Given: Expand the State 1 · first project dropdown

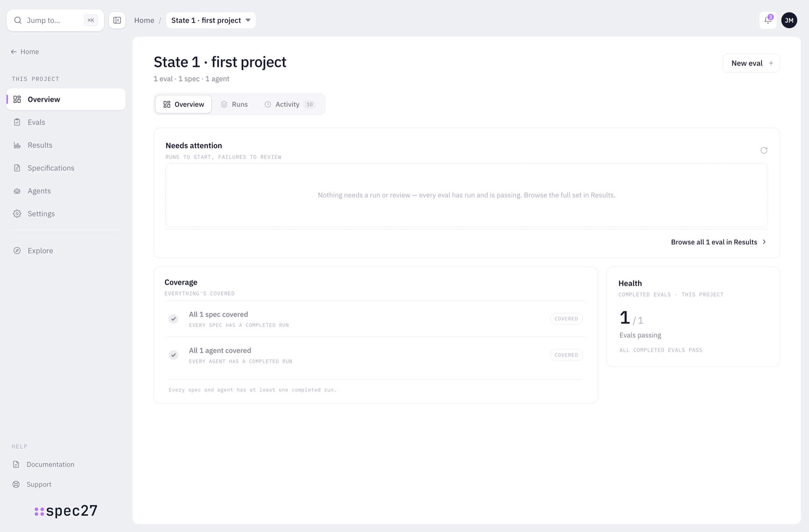Looking at the screenshot, I should coord(211,20).
